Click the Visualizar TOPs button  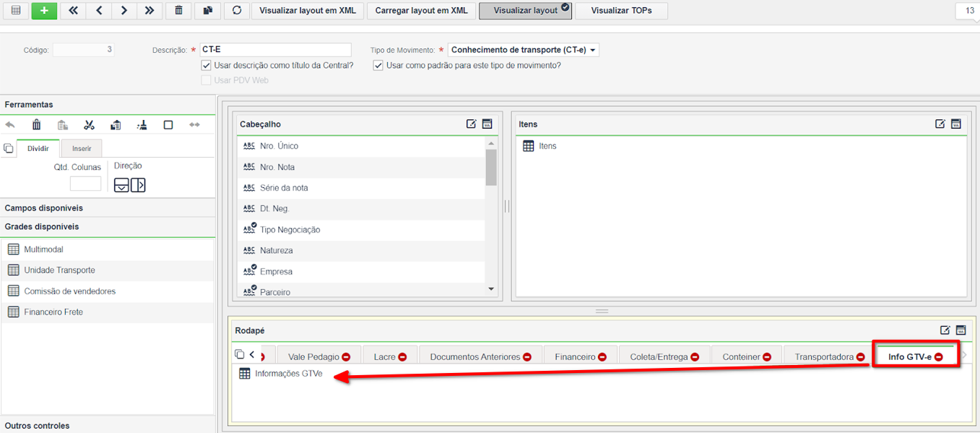(621, 11)
